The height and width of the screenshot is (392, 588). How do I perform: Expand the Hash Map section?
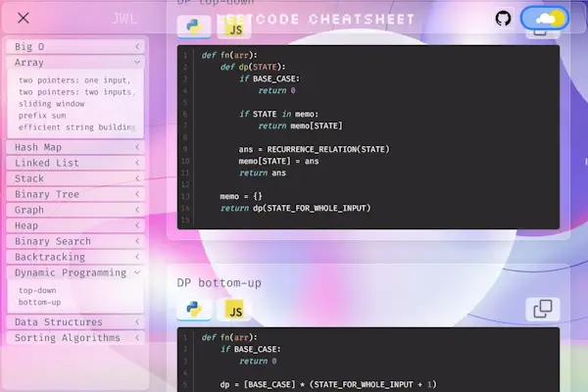point(75,147)
